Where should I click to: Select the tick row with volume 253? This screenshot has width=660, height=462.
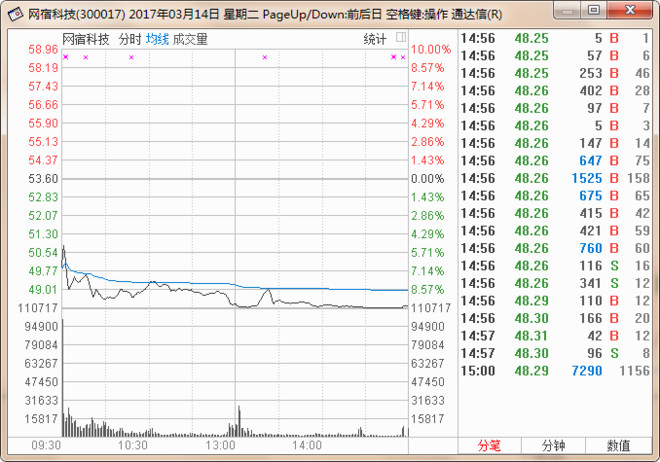pyautogui.click(x=555, y=73)
